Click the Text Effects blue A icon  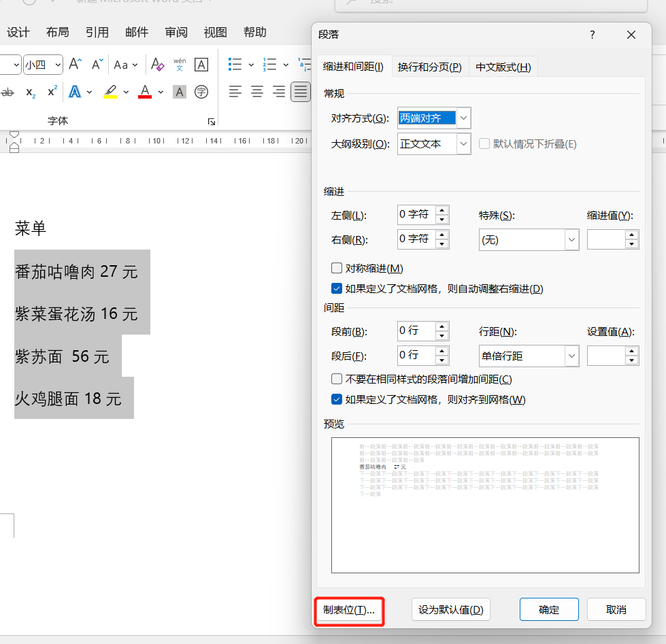click(75, 92)
